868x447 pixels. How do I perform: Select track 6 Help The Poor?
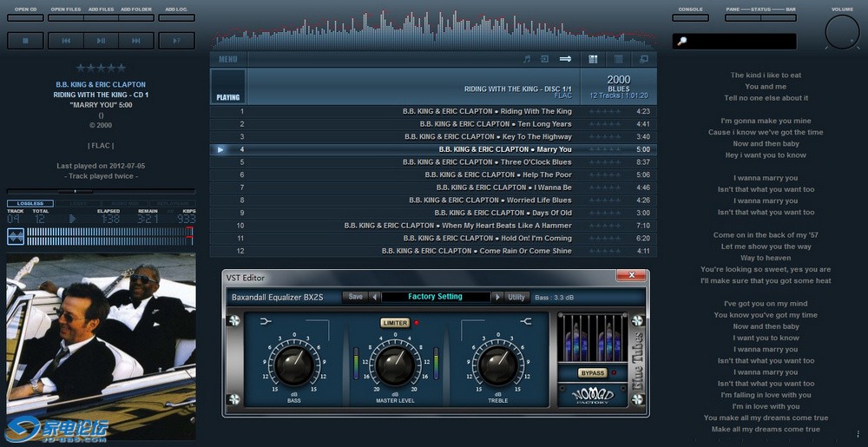[x=433, y=174]
